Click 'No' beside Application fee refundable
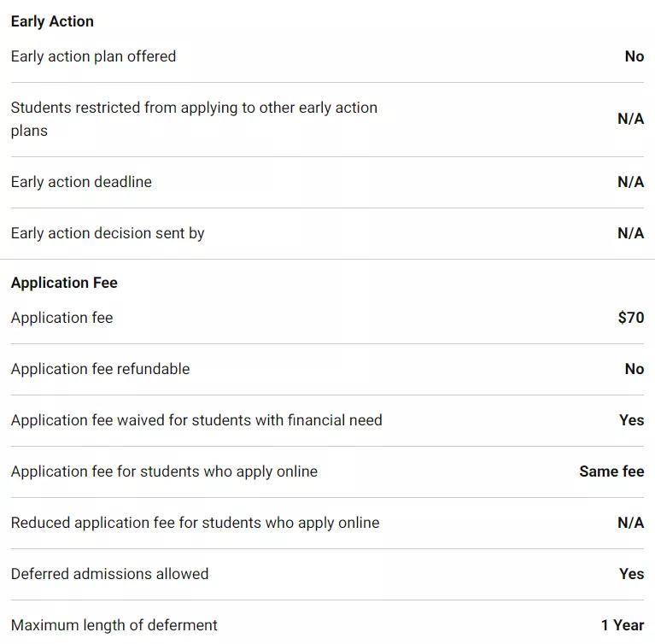This screenshot has height=644, width=655. [635, 369]
